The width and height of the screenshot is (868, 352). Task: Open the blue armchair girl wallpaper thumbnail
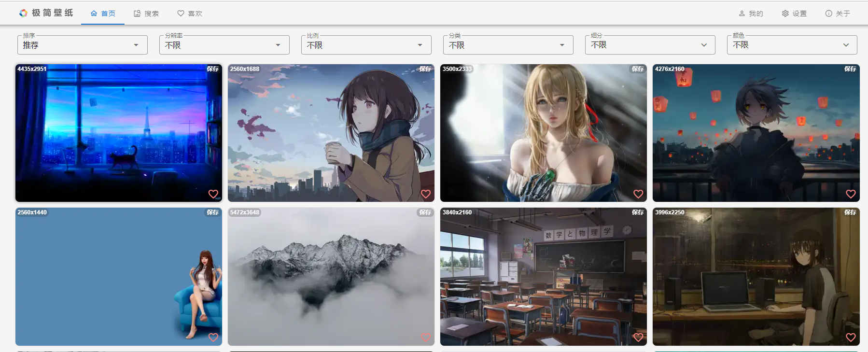tap(119, 277)
